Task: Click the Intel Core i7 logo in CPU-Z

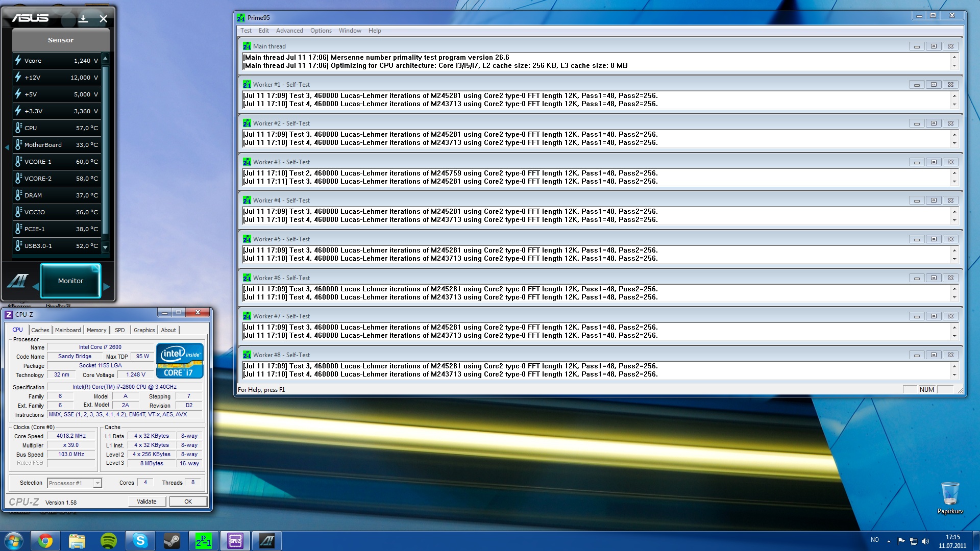Action: [x=180, y=360]
